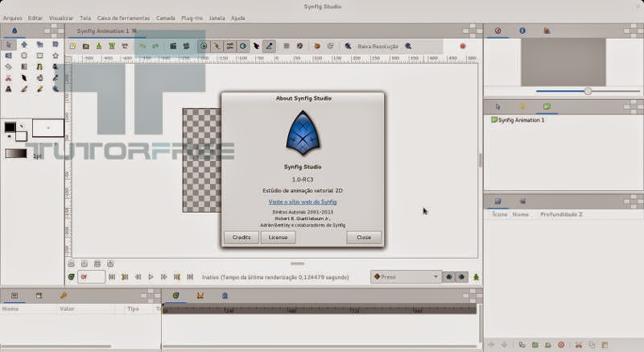Screen dimensions: 644x352
Task: Open the canvas menu at the rulers' corner
Action: click(68, 59)
